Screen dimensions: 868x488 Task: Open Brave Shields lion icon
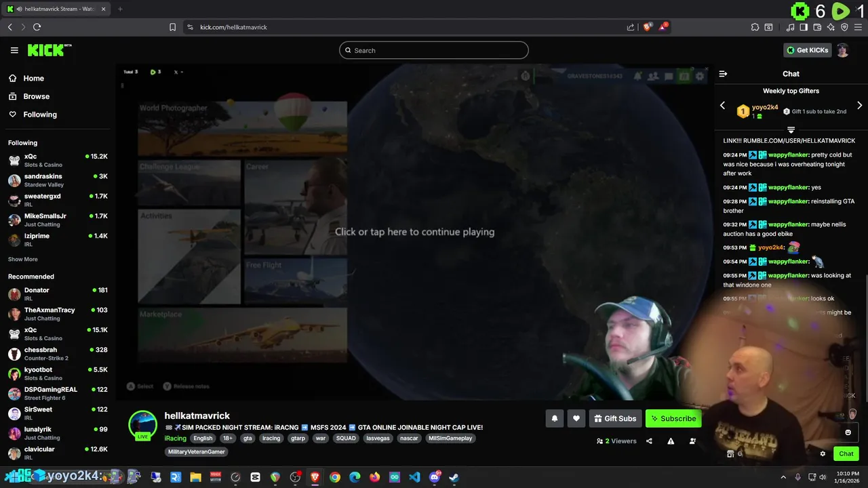pyautogui.click(x=648, y=27)
